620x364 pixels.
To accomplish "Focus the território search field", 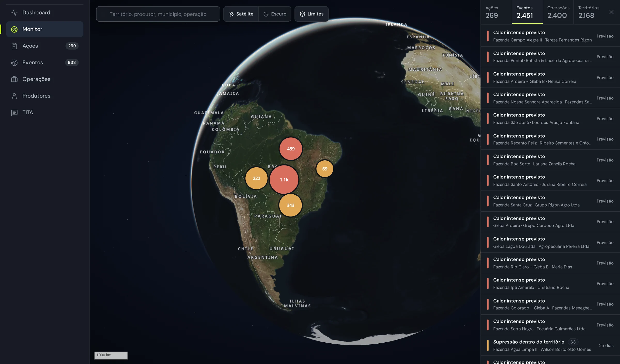I will click(x=158, y=14).
